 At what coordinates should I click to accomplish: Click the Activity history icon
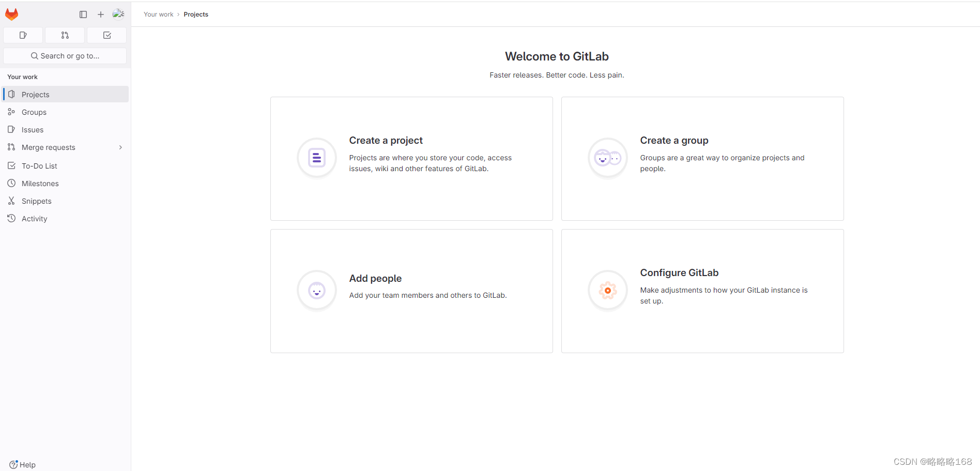click(x=11, y=218)
